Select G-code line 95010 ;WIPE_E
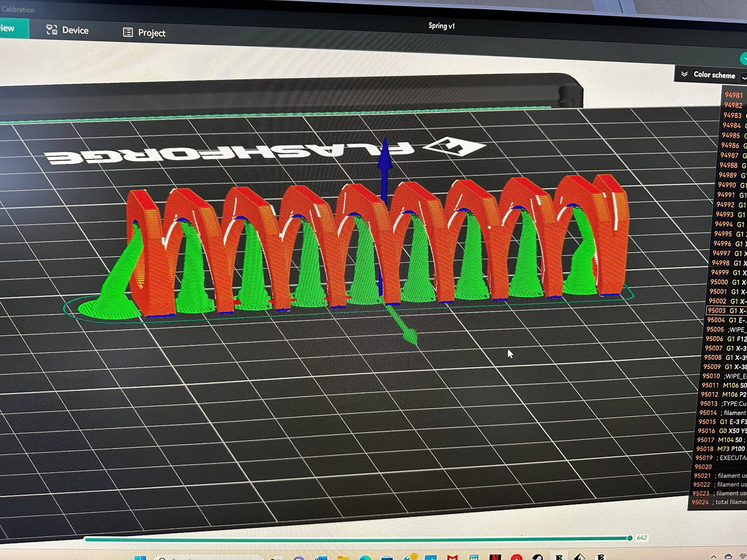 coord(724,376)
